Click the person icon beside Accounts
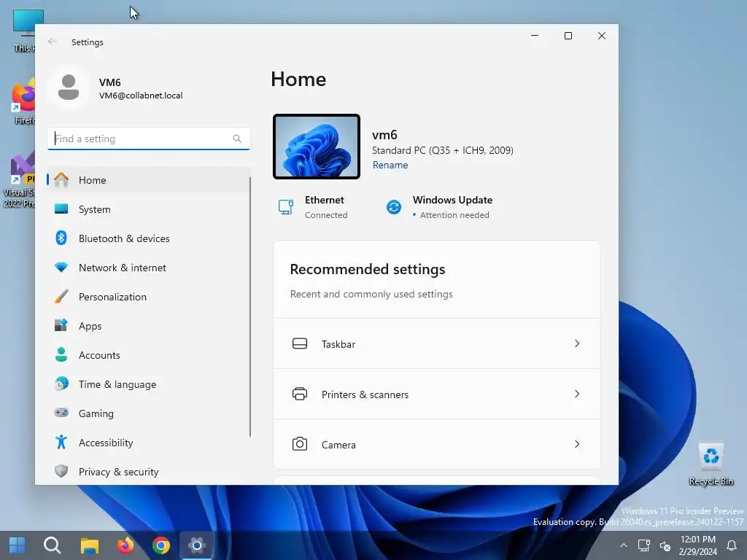This screenshot has height=560, width=747. [61, 355]
